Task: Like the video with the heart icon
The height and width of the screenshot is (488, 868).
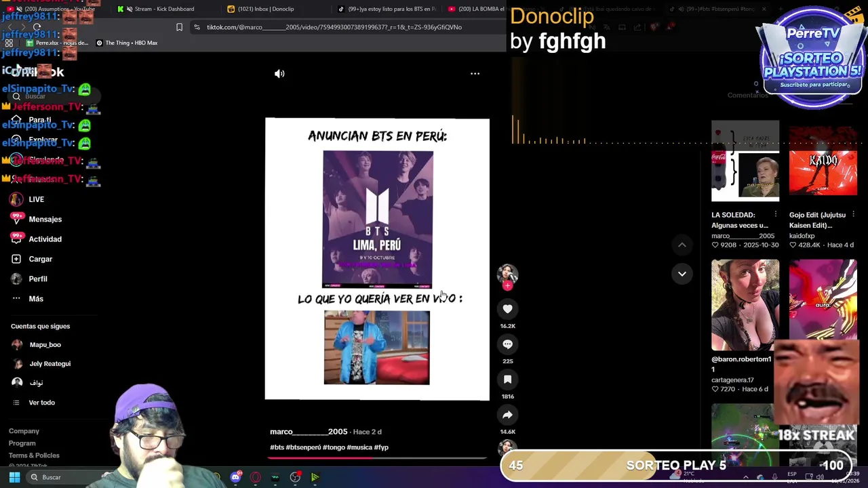Action: [507, 309]
